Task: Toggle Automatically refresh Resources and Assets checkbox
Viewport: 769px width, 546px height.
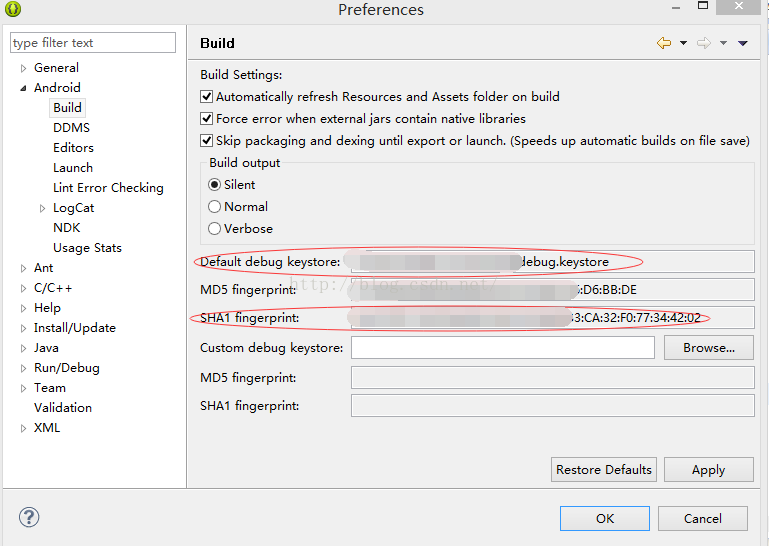Action: coord(206,97)
